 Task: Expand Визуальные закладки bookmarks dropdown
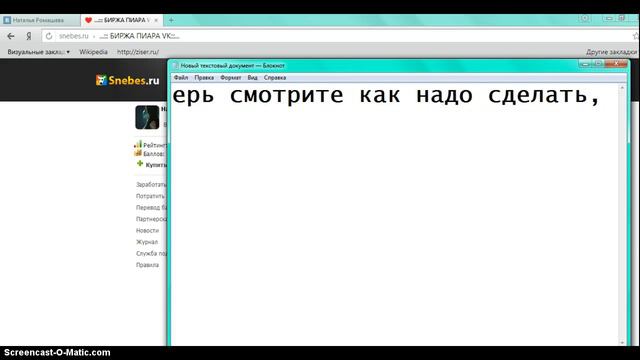point(38,52)
